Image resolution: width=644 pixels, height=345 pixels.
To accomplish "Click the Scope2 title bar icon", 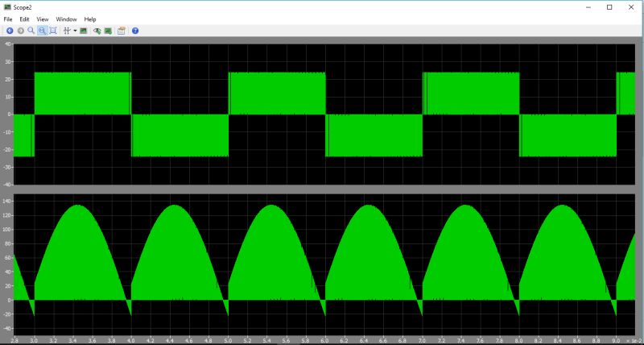I will (x=7, y=7).
